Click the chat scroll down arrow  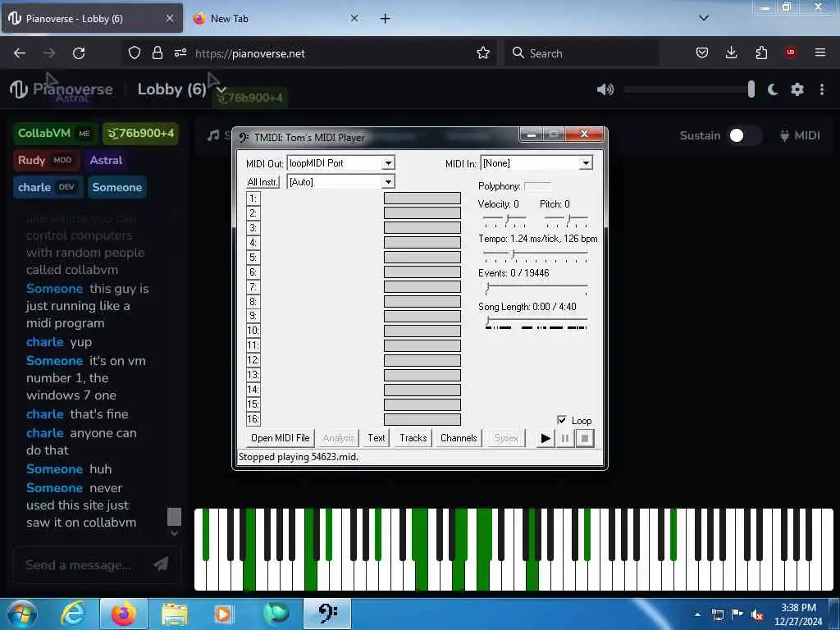[x=174, y=533]
